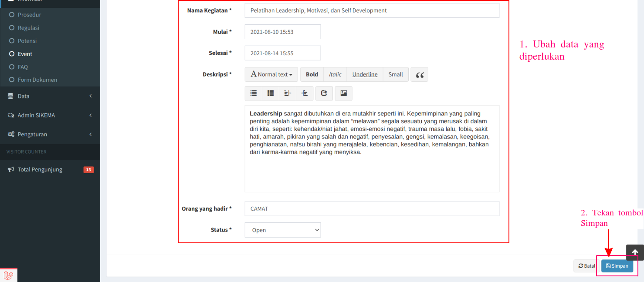Decrease indent in the description editor
This screenshot has height=282, width=644.
305,93
